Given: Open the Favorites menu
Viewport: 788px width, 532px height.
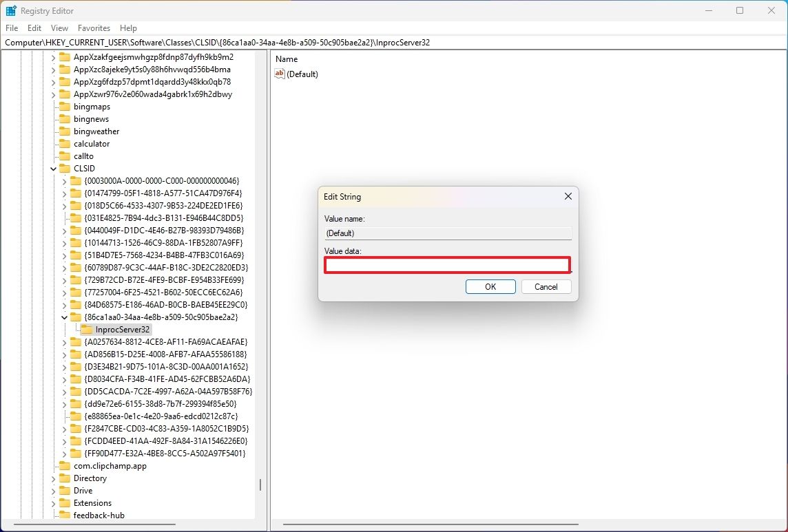Looking at the screenshot, I should click(94, 28).
